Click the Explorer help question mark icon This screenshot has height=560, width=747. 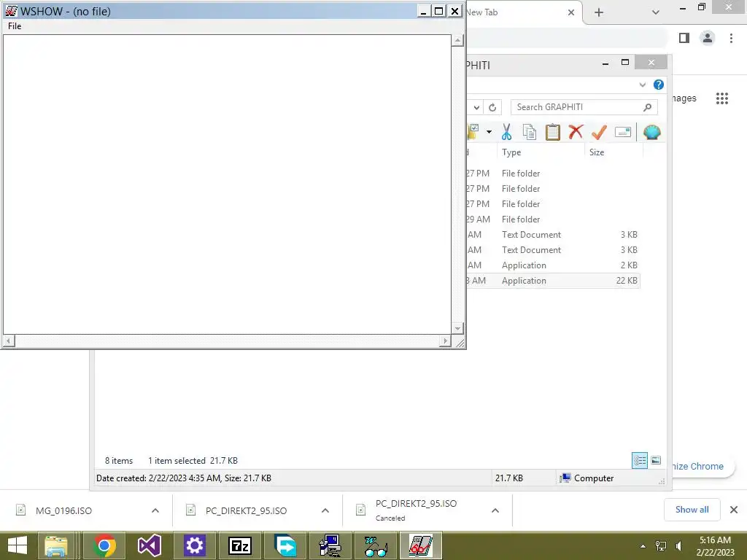pos(659,85)
